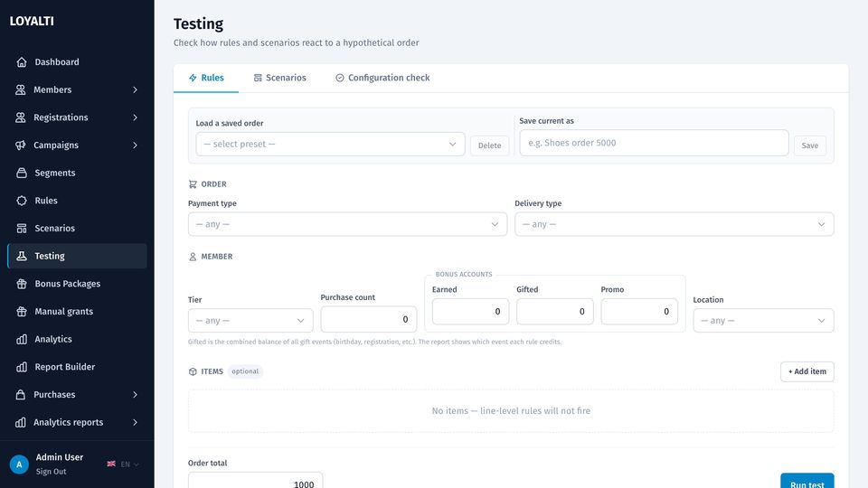Click the Delete preset button
The image size is (868, 488).
[489, 145]
